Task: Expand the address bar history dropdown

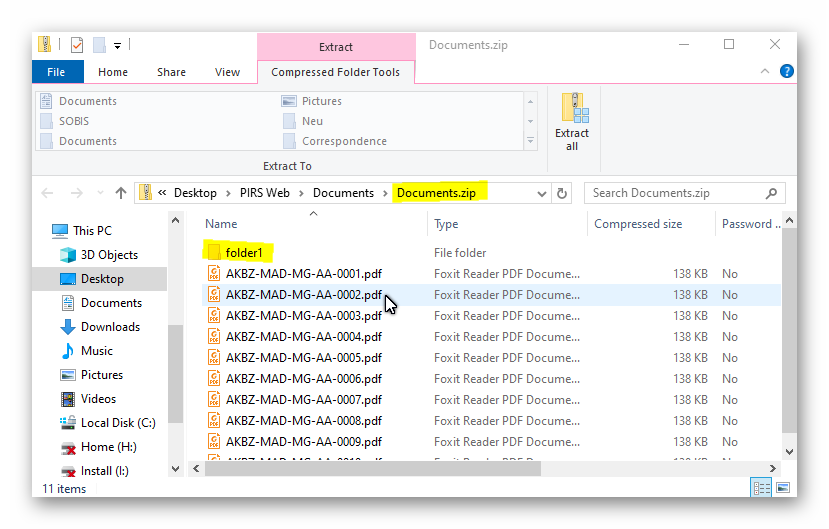Action: click(x=541, y=194)
